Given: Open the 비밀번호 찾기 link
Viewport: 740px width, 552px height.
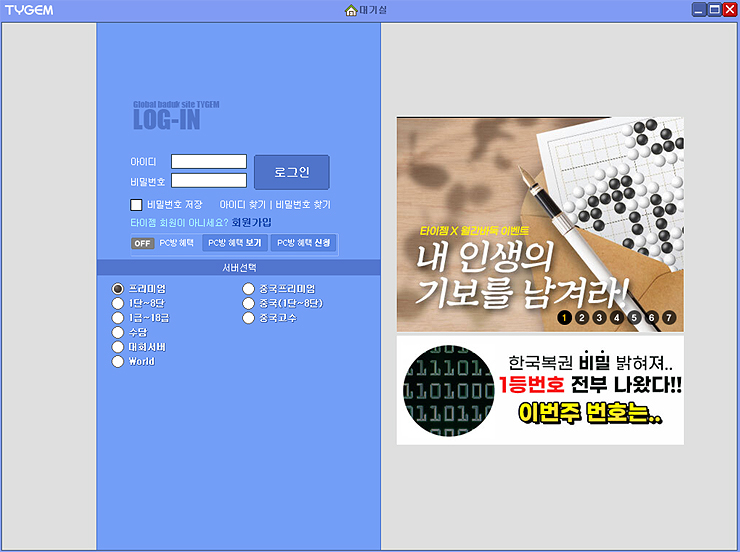Looking at the screenshot, I should (303, 205).
